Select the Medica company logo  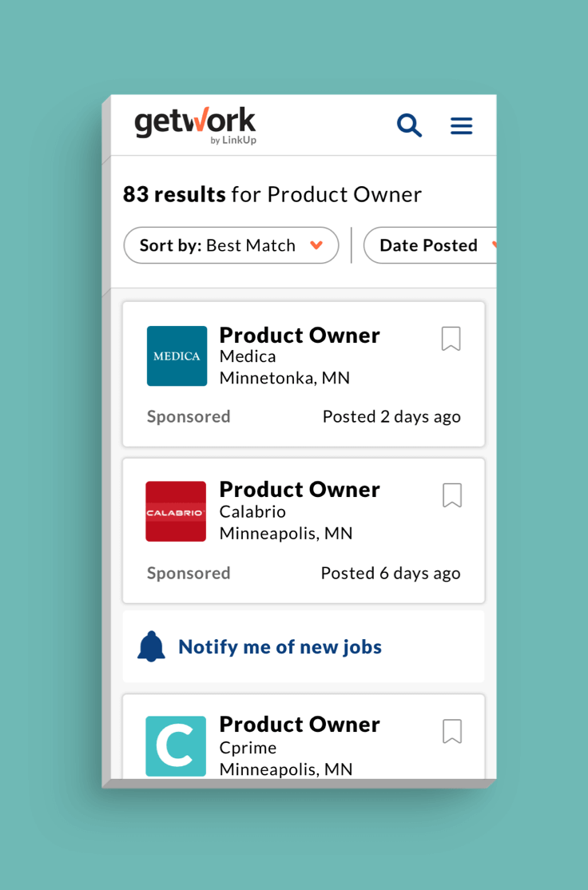point(177,356)
